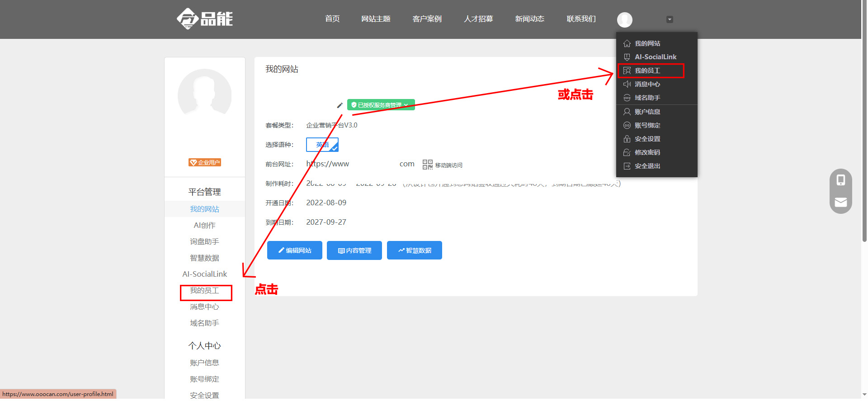Open AI创作 in the left sidebar

(x=204, y=225)
